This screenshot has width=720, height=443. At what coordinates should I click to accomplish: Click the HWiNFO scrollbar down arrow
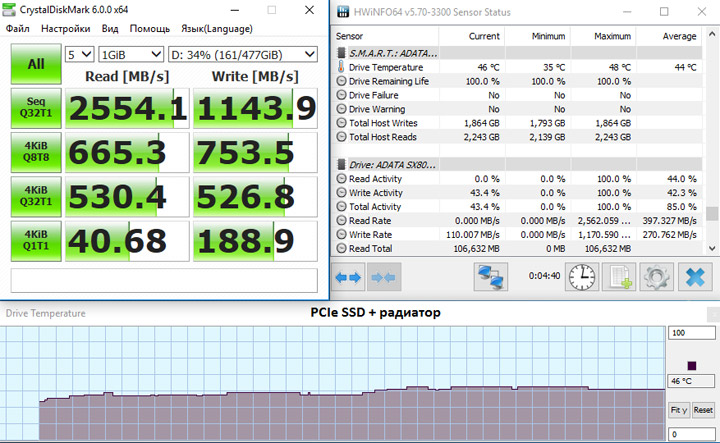711,248
